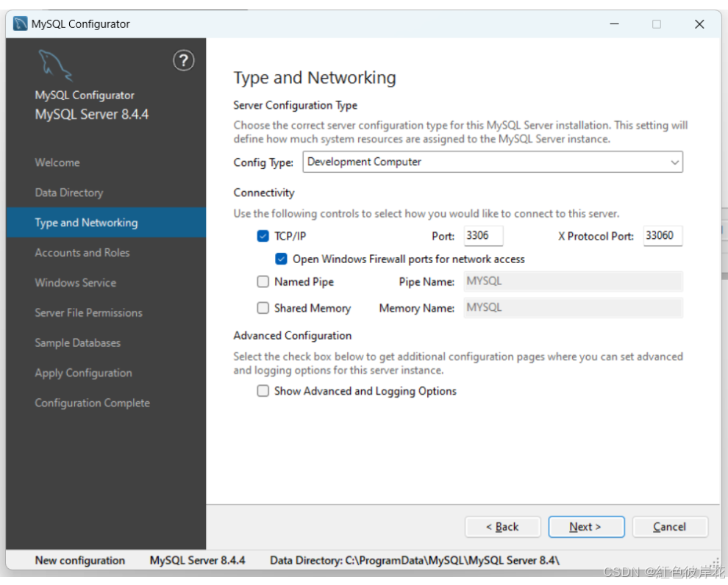Screen dimensions: 728x585
Task: Cancel the configuration wizard
Action: tap(669, 527)
